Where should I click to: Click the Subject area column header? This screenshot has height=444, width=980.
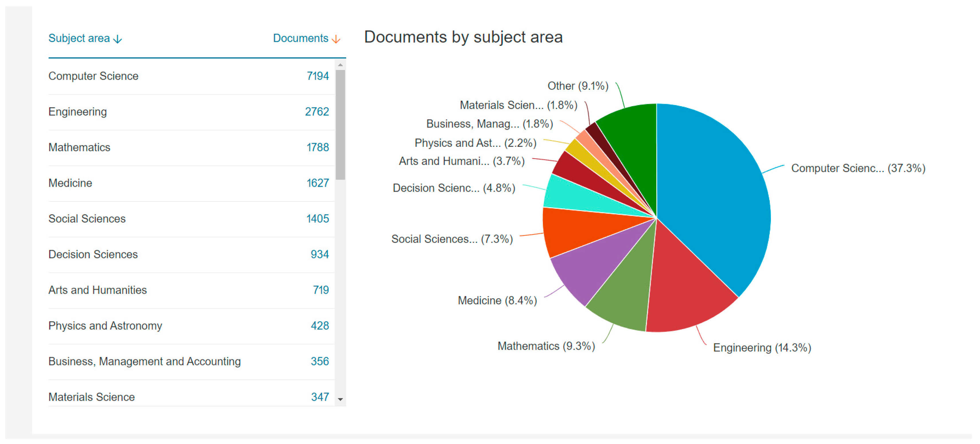coord(79,38)
